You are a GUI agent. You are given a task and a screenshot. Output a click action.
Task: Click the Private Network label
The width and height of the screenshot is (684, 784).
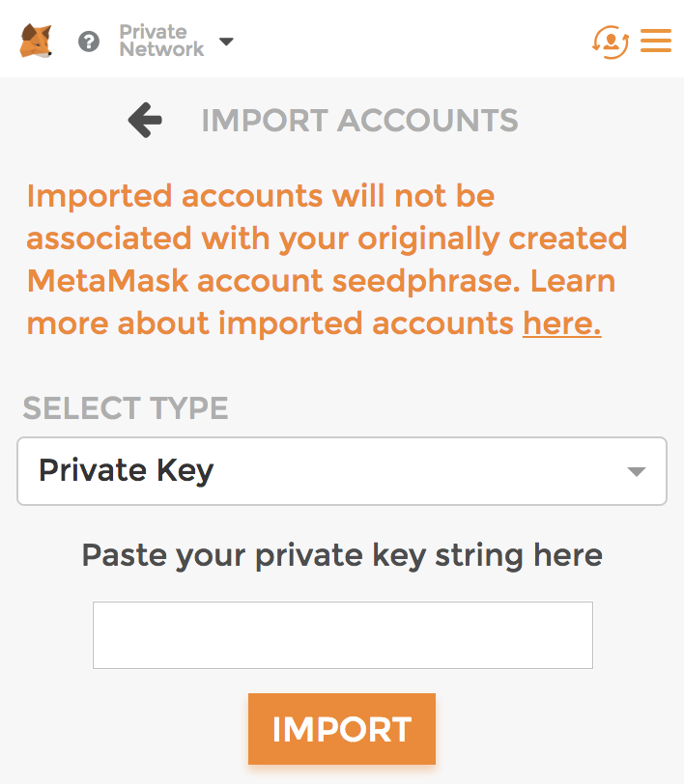click(161, 41)
